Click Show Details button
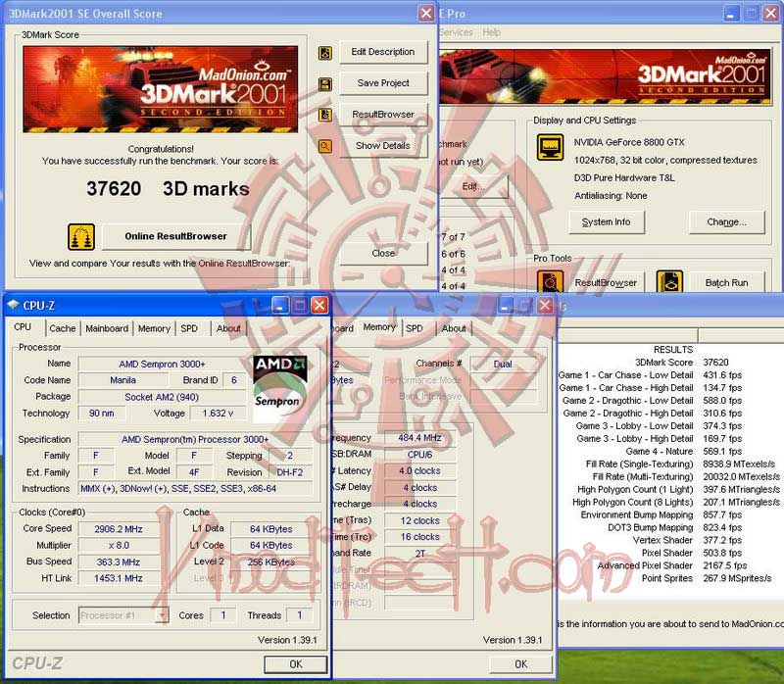The width and height of the screenshot is (784, 684). click(383, 145)
